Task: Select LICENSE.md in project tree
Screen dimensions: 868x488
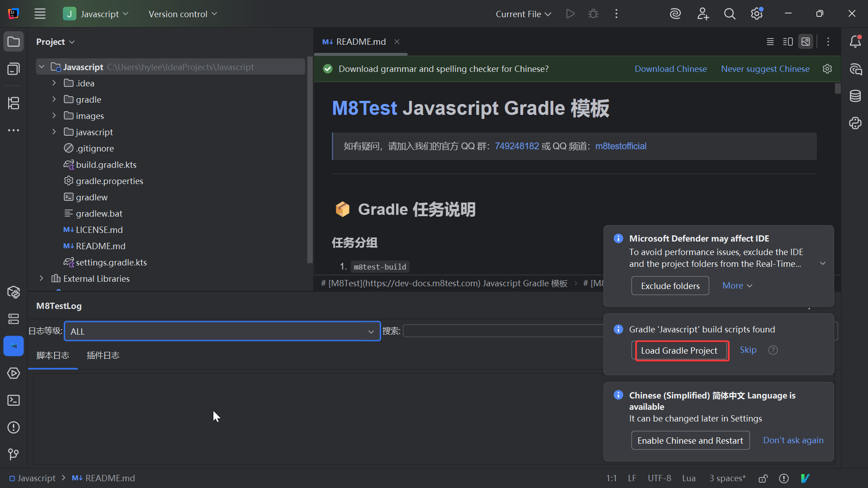Action: pos(99,230)
